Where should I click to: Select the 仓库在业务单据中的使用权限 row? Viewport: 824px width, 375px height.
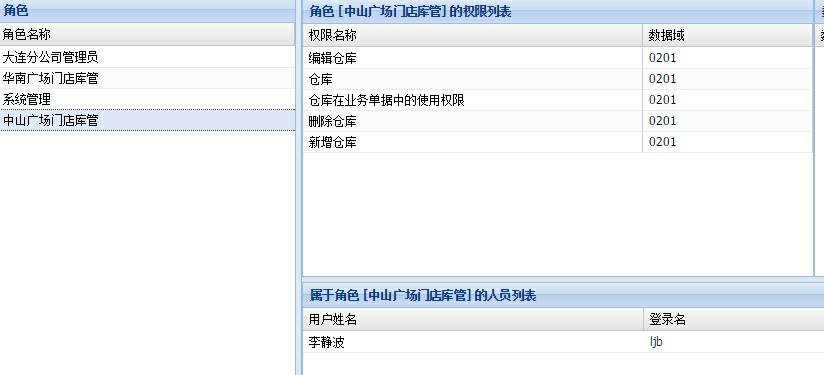pos(558,100)
